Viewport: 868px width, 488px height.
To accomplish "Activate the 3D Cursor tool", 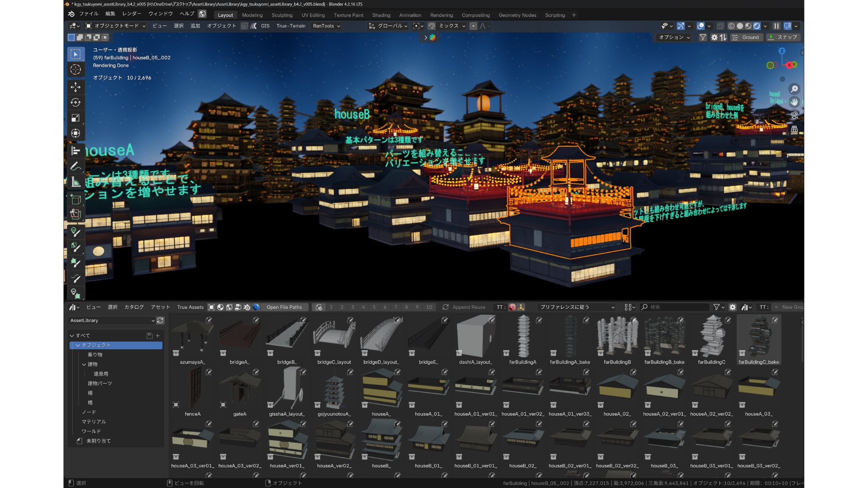I will (75, 70).
